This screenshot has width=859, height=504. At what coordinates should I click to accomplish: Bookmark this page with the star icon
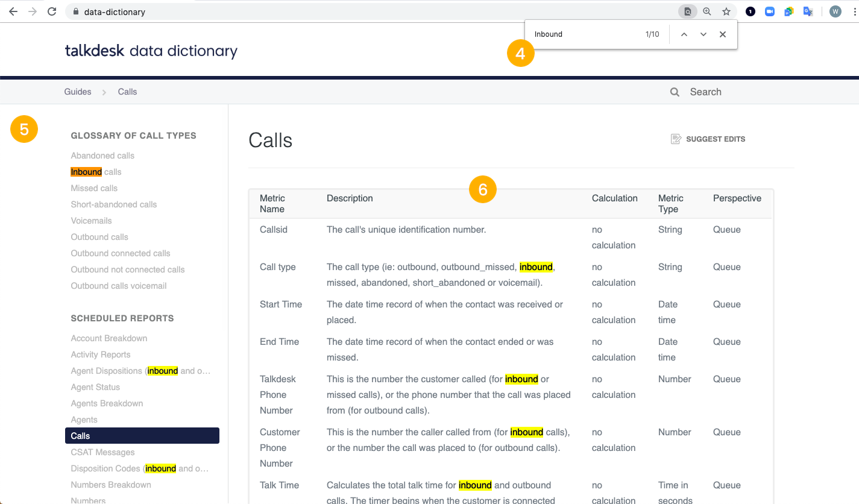726,11
